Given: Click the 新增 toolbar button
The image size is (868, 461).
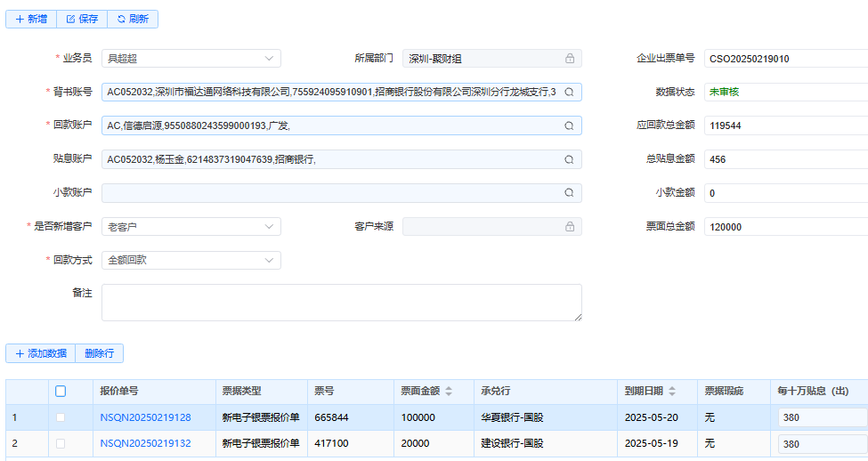Looking at the screenshot, I should click(31, 19).
